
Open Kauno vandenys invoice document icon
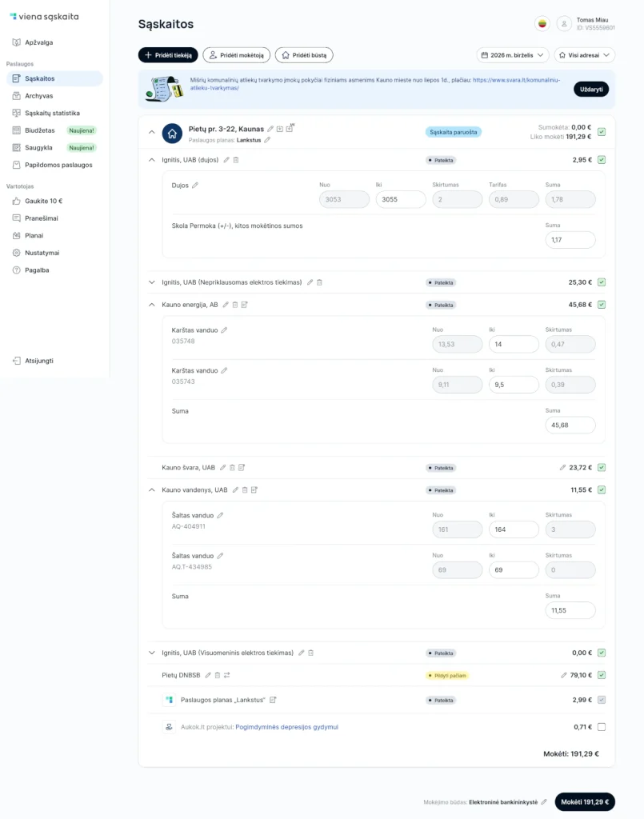[x=254, y=490]
